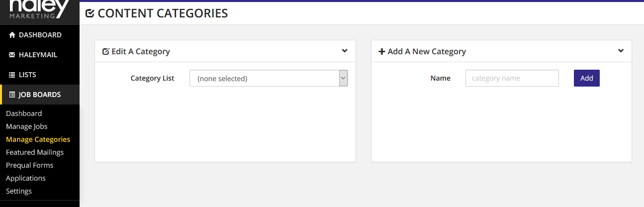Click the Haley Marketing logo

[40, 9]
